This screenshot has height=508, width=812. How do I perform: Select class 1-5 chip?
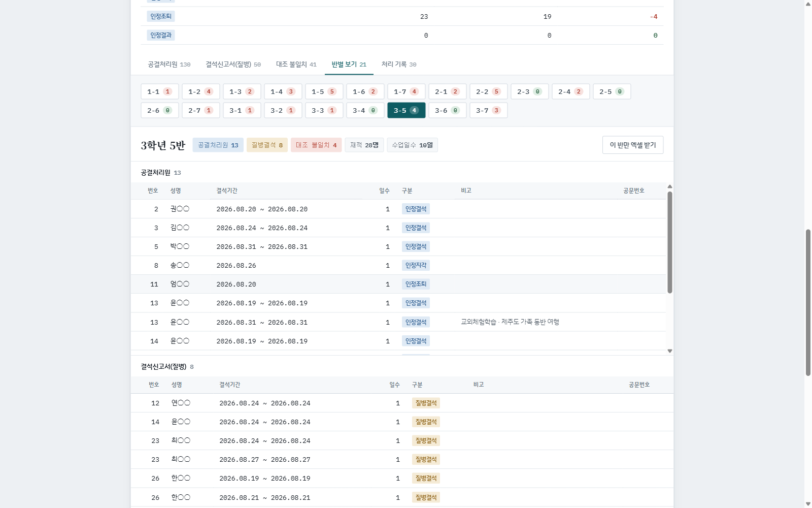(x=324, y=91)
